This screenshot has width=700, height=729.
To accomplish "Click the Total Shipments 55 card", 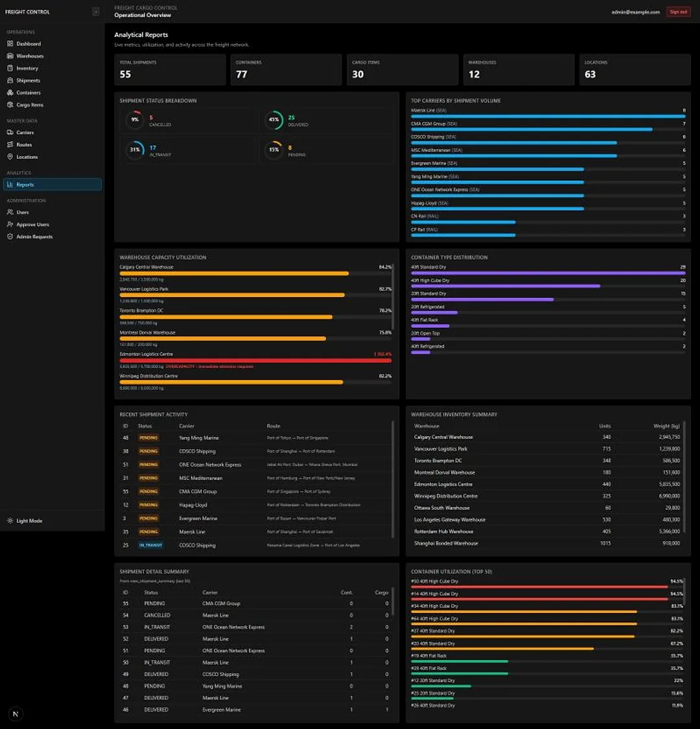I will click(170, 70).
